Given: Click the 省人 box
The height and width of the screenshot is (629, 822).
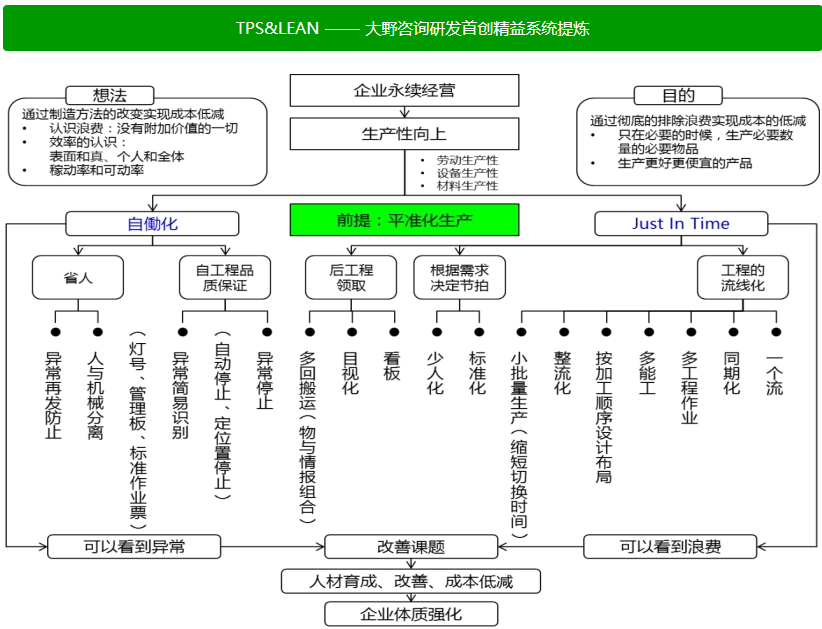Looking at the screenshot, I should (78, 278).
